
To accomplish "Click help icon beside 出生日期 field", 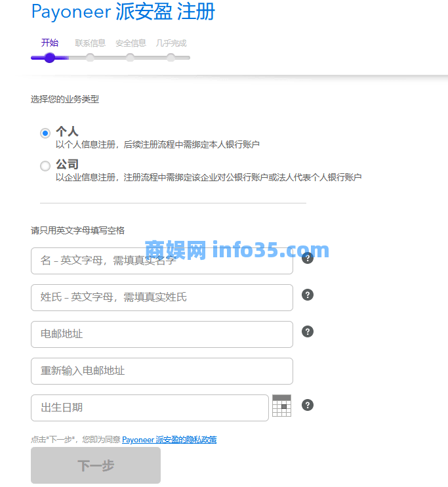I will (308, 405).
